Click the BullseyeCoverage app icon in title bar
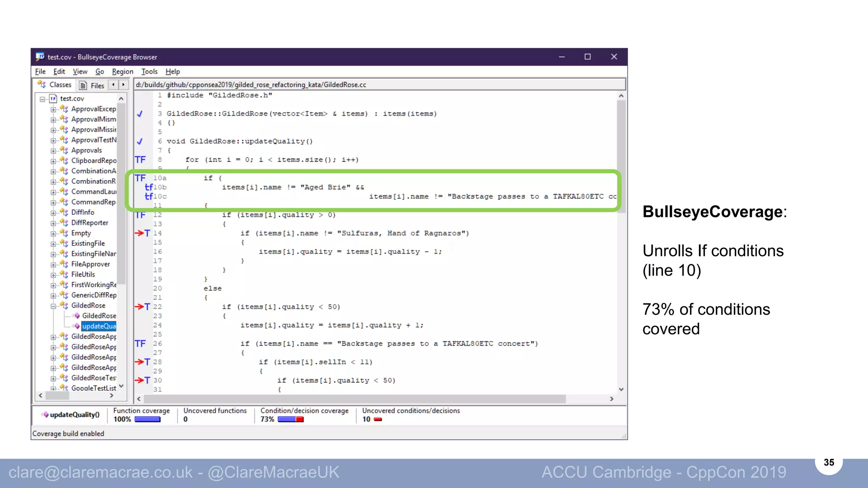The height and width of the screenshot is (488, 868). [40, 56]
